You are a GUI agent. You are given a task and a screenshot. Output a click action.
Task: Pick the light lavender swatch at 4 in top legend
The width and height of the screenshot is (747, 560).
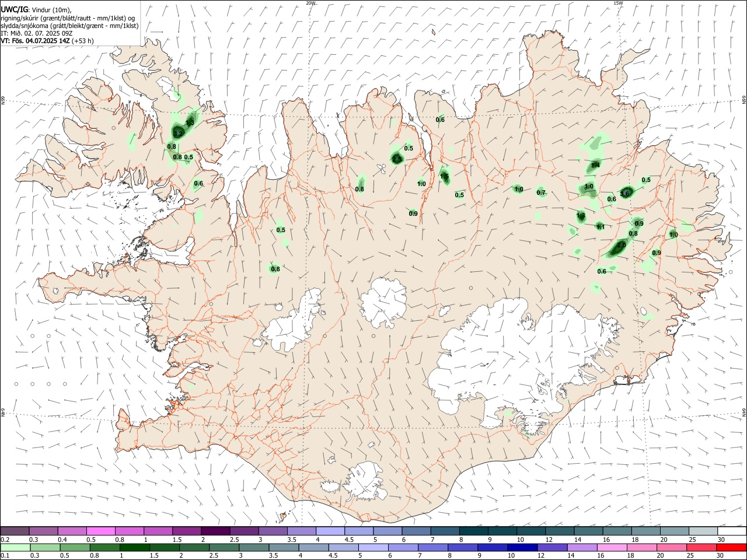point(330,531)
